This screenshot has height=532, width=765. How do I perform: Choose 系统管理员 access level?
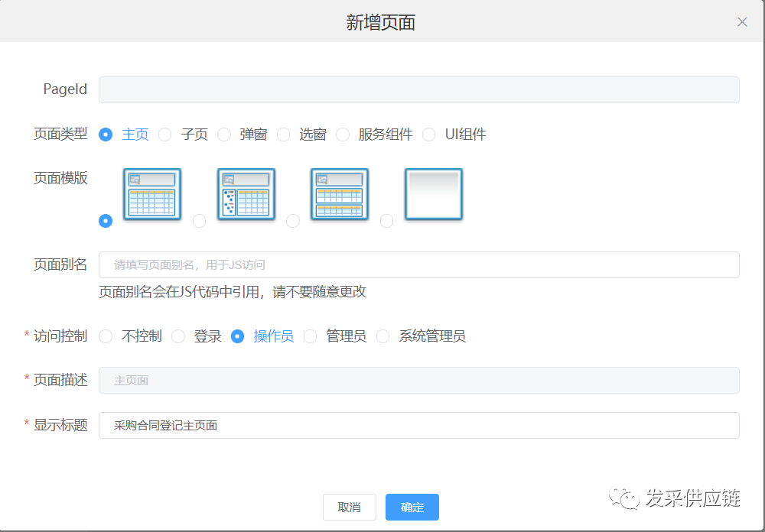(382, 336)
